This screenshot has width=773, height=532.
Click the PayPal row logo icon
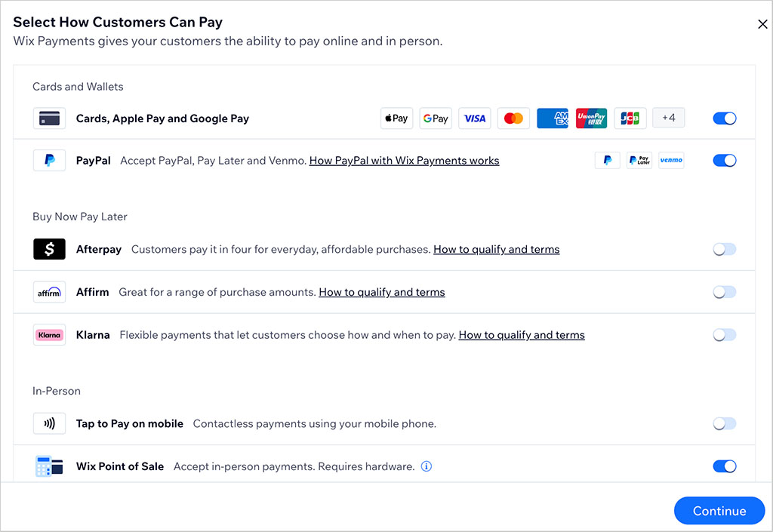[49, 161]
